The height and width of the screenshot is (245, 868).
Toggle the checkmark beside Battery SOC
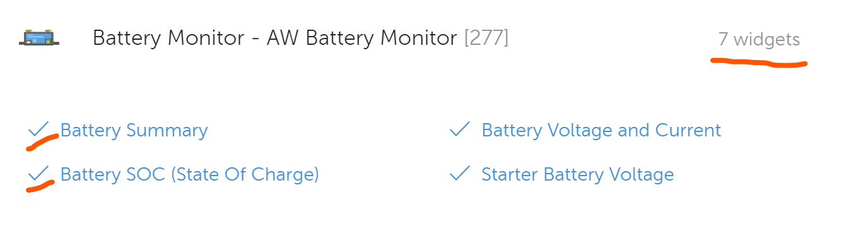(39, 173)
